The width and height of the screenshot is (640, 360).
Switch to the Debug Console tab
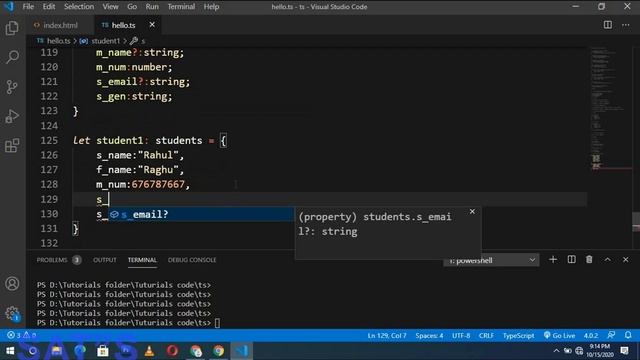[192, 260]
